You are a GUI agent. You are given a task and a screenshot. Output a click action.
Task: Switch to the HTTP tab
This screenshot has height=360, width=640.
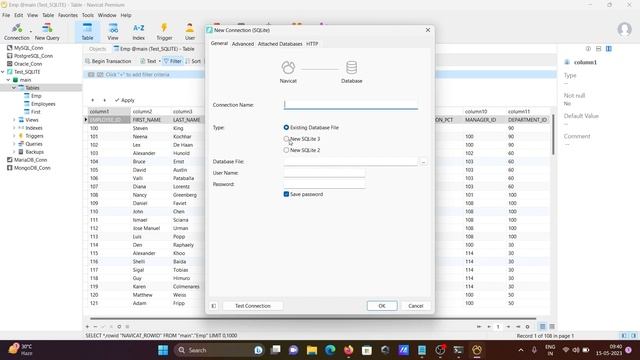(312, 44)
